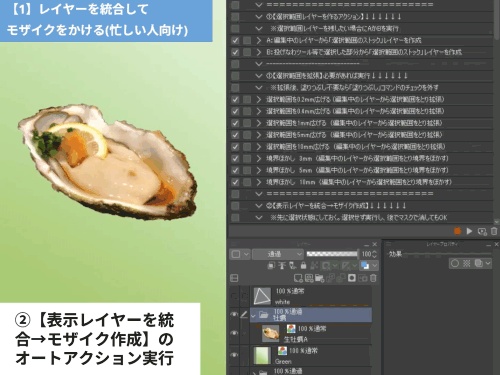The image size is (500, 375).
Task: Select the ※先に選択状態にしておく note row
Action: [x=361, y=218]
